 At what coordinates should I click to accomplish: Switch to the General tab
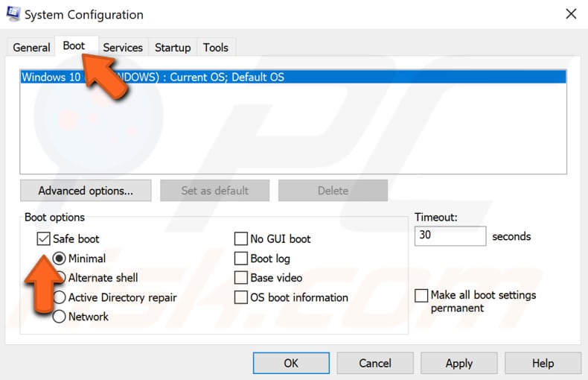pos(31,48)
